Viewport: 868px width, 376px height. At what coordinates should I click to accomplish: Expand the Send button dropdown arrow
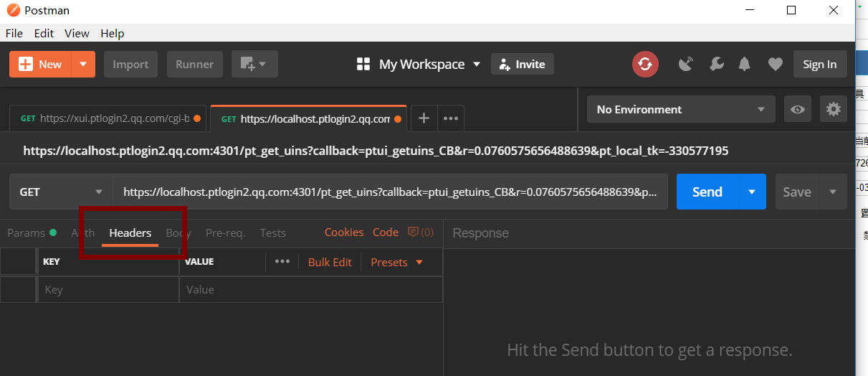[752, 192]
